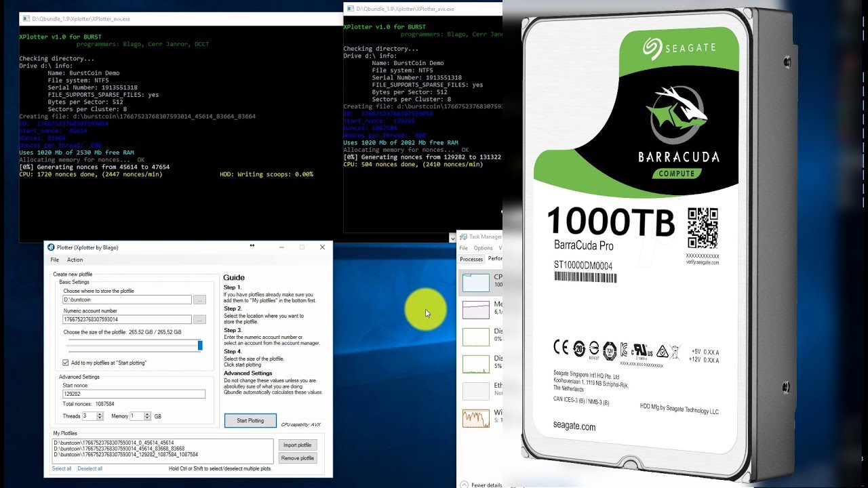
Task: Select the Wi-Fi graph in Task Manager
Action: [476, 418]
